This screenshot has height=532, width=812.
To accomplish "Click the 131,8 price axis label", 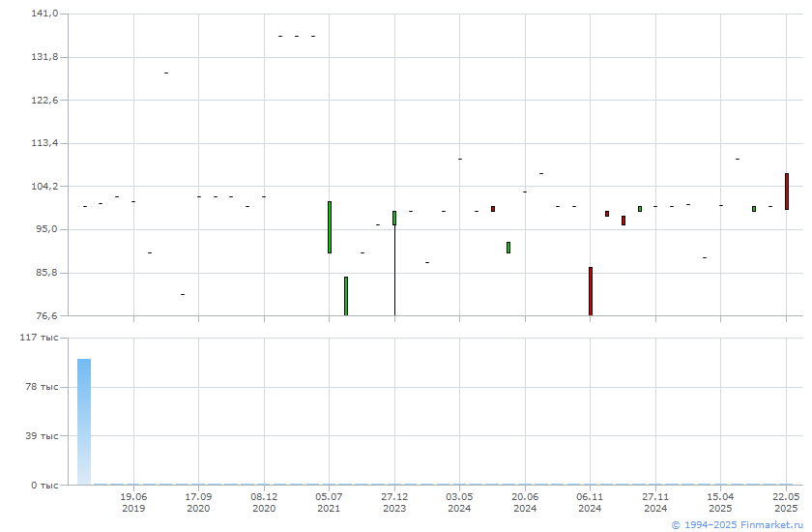I will (44, 57).
